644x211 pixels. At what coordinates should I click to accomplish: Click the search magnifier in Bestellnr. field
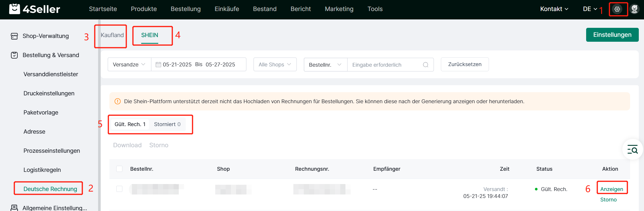pyautogui.click(x=426, y=65)
